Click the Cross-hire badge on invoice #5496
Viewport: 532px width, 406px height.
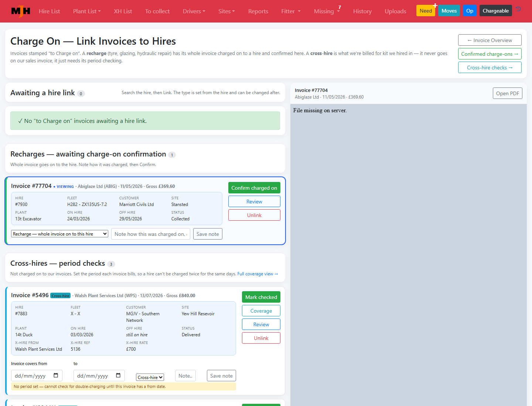[60, 296]
